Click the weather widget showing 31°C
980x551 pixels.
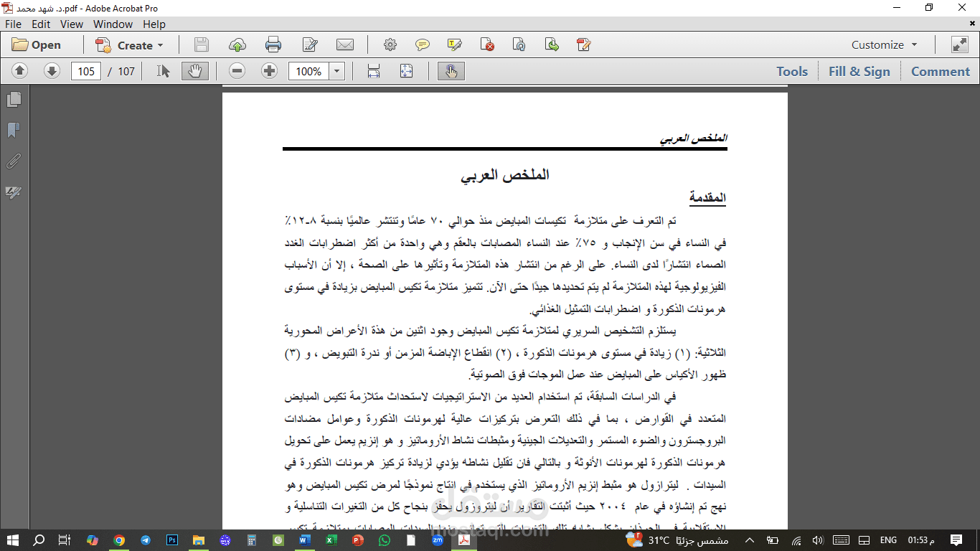click(x=677, y=540)
